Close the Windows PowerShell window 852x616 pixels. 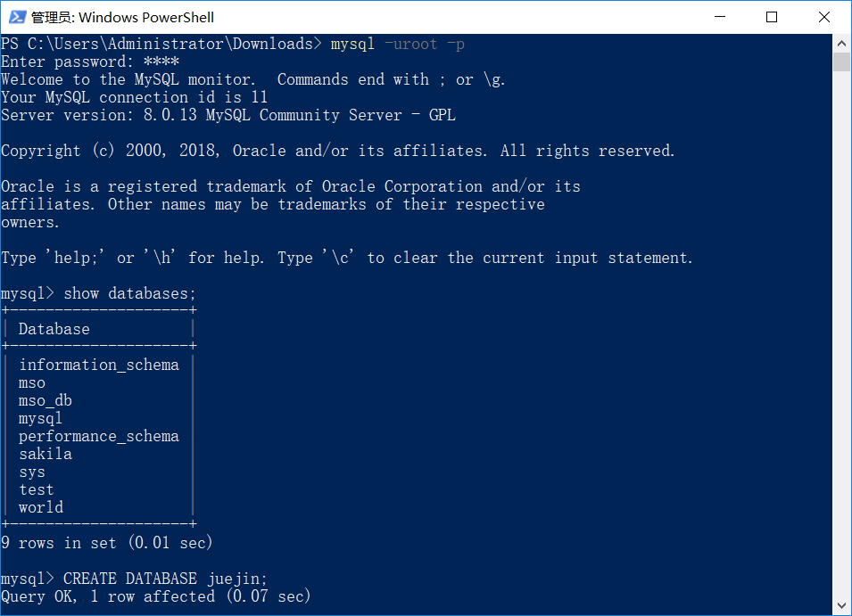823,17
